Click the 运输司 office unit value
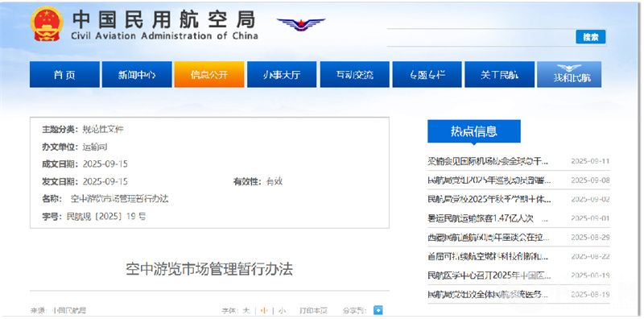The height and width of the screenshot is (319, 644). pyautogui.click(x=95, y=147)
